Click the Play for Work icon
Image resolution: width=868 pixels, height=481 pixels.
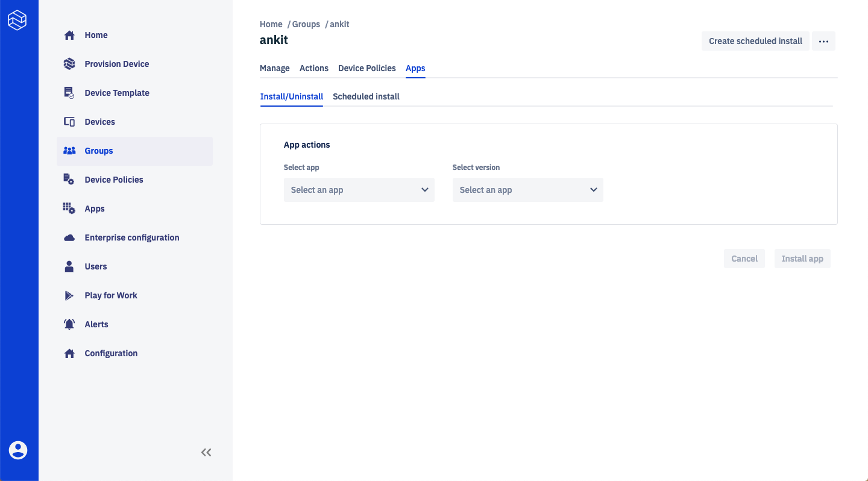pyautogui.click(x=69, y=295)
